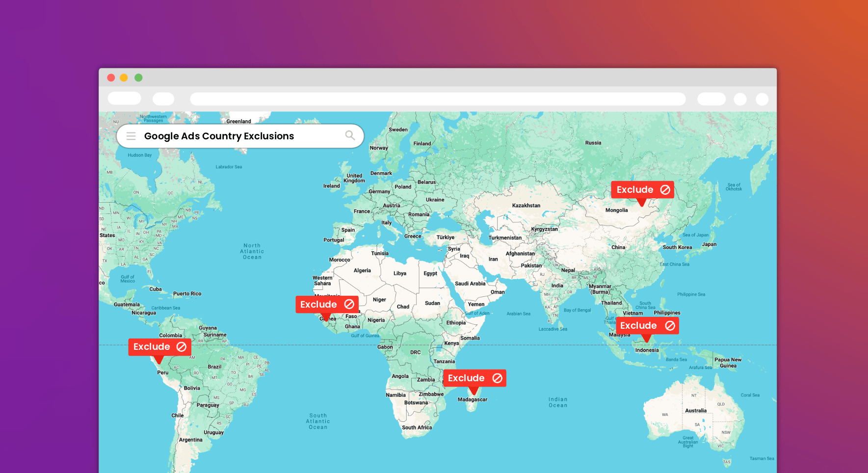This screenshot has height=473, width=868.
Task: Click the prohibition icon on Mongolia's Exclude pin
Action: point(665,189)
